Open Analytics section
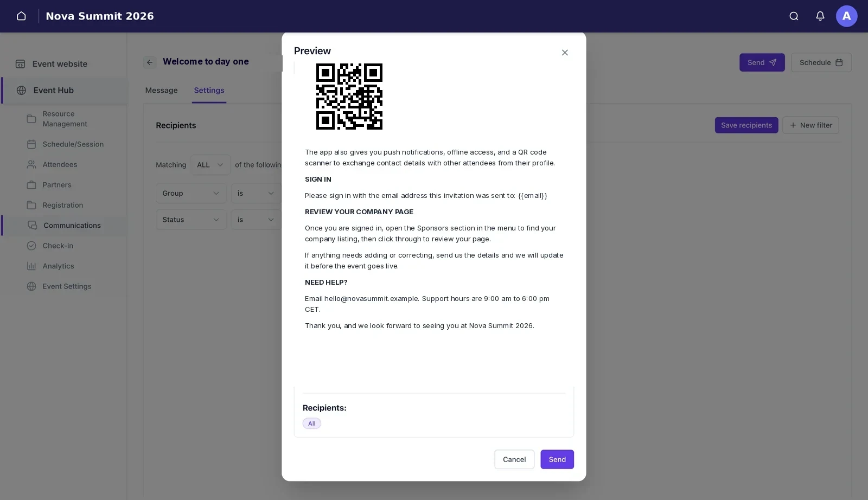 (58, 266)
